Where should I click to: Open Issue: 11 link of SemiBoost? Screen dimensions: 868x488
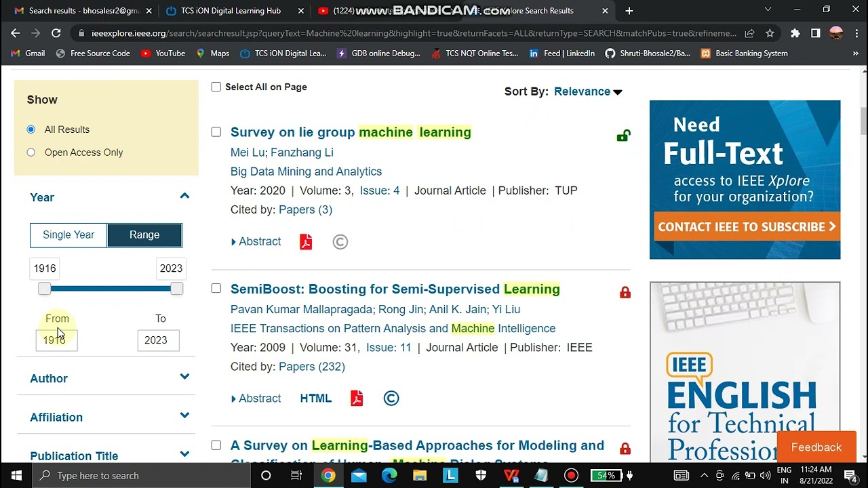click(x=389, y=348)
